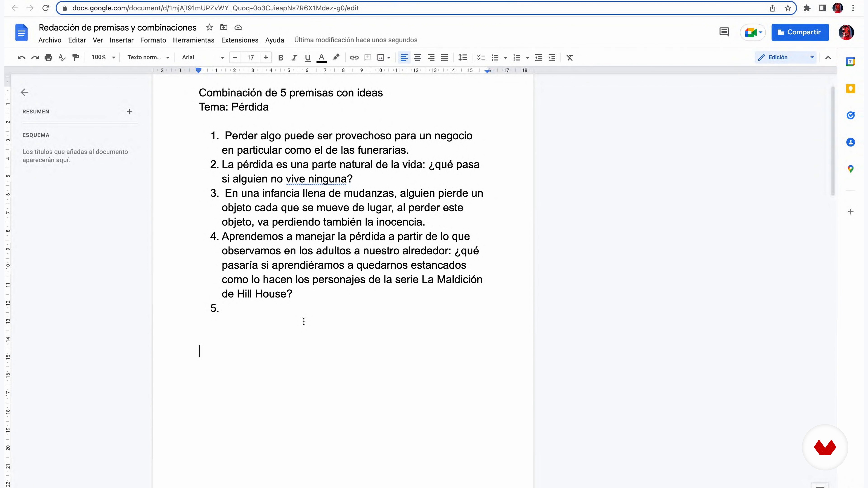The image size is (868, 488).
Task: Open the Ayuda menu
Action: pyautogui.click(x=274, y=40)
